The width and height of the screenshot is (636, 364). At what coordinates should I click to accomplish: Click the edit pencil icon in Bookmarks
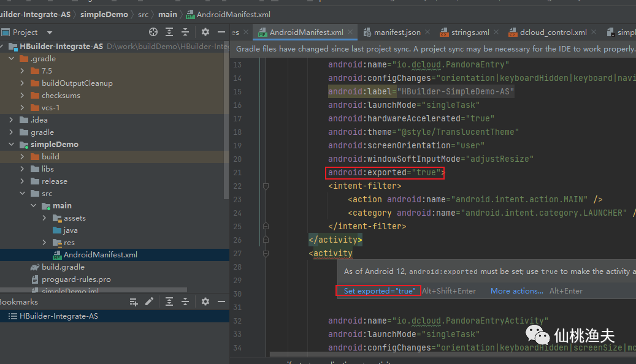(x=149, y=301)
